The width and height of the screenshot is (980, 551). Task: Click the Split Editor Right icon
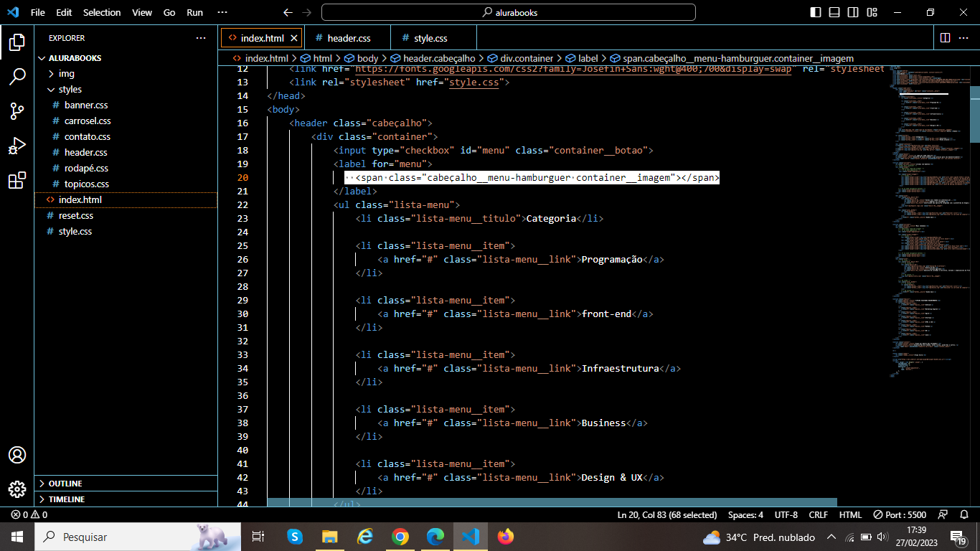pos(945,38)
